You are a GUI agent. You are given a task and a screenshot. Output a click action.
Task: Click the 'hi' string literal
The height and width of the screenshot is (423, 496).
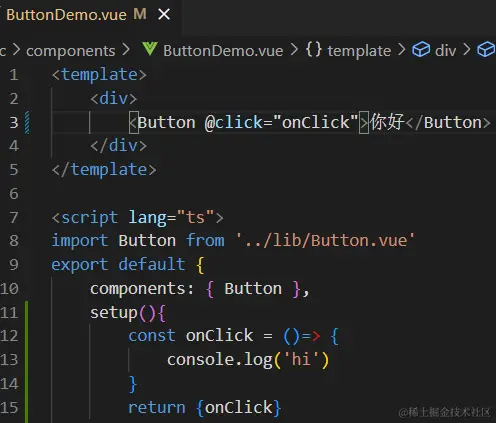(x=301, y=360)
